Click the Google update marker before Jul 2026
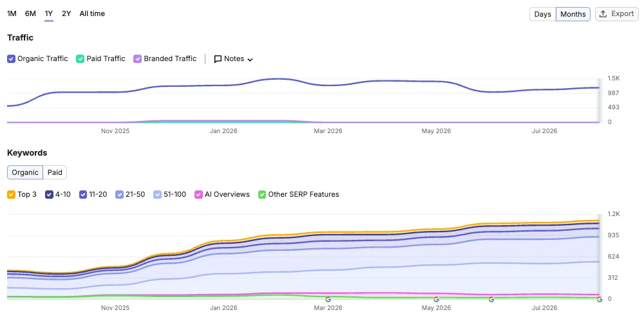 pyautogui.click(x=491, y=299)
